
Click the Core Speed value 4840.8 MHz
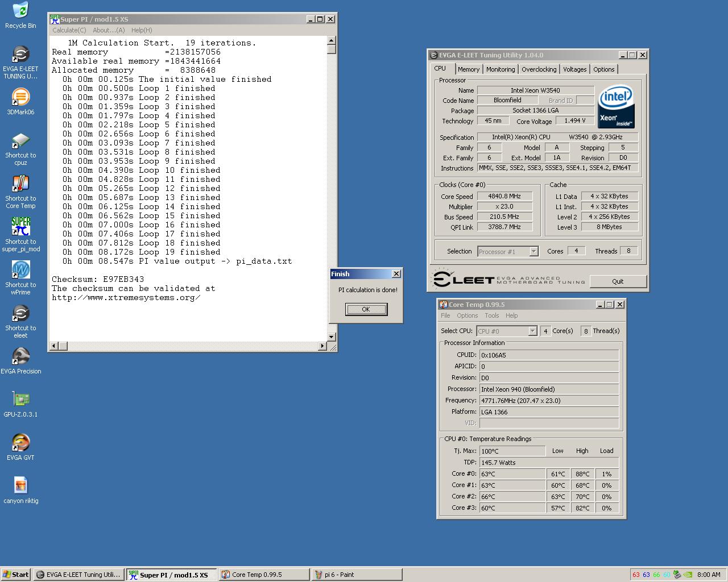[x=504, y=196]
